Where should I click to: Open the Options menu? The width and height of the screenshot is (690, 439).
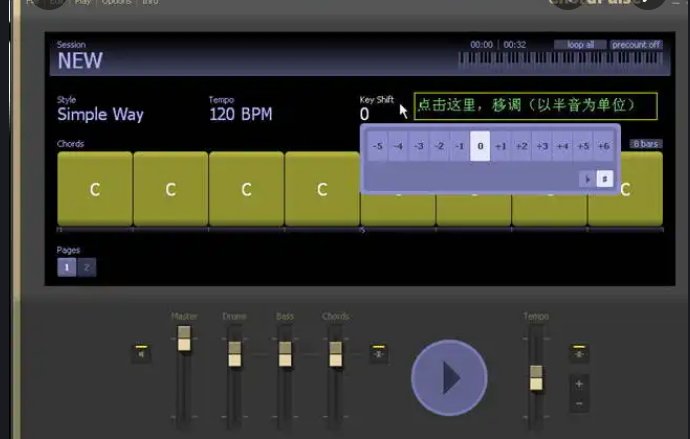[x=116, y=3]
